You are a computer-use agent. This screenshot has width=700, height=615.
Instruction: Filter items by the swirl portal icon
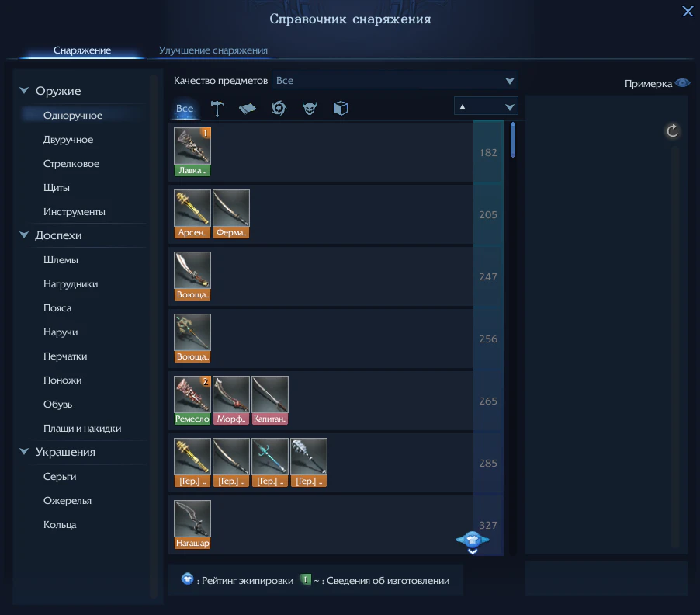pos(279,108)
